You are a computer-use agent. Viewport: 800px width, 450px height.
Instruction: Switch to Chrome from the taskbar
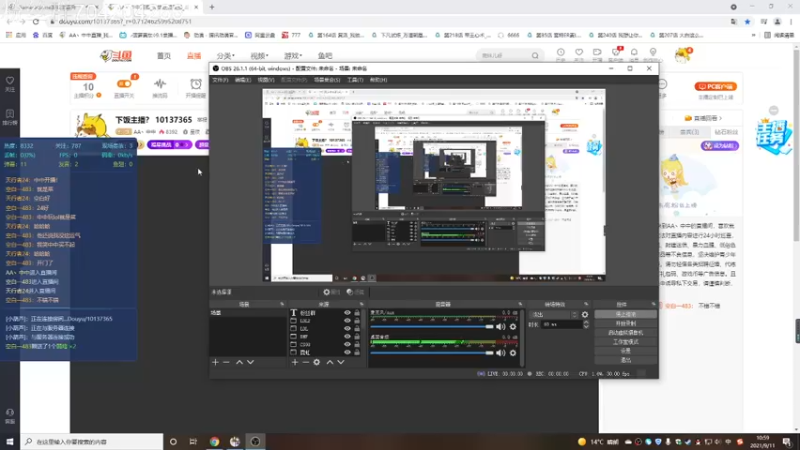tap(214, 441)
